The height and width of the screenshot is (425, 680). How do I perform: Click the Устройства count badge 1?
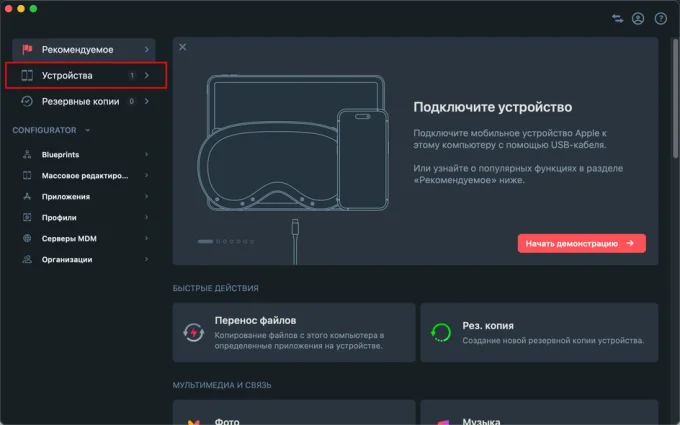132,75
